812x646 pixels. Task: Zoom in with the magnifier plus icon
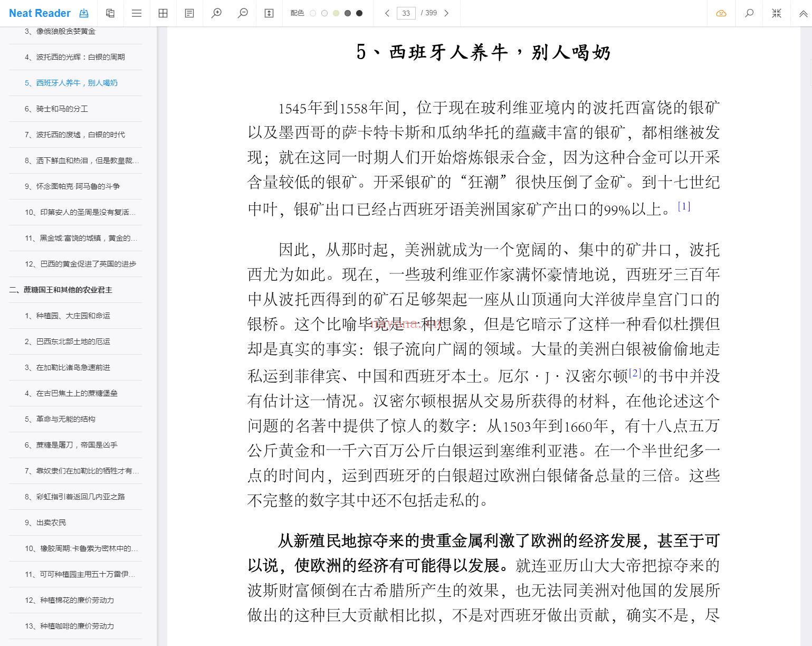pyautogui.click(x=216, y=13)
